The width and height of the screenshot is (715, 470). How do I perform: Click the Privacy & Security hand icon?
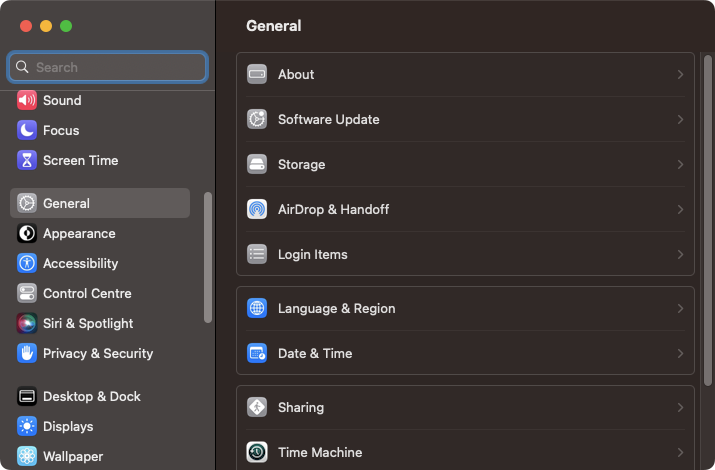pos(27,353)
